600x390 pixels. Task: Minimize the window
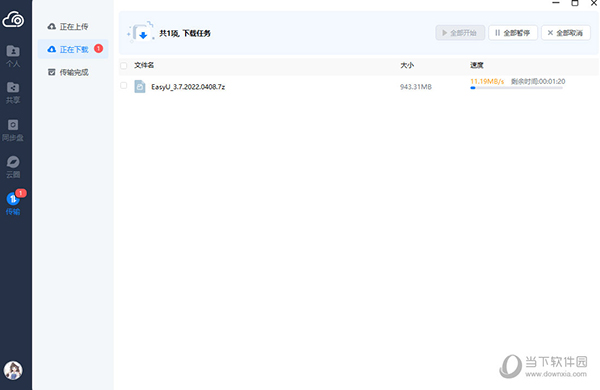click(556, 3)
